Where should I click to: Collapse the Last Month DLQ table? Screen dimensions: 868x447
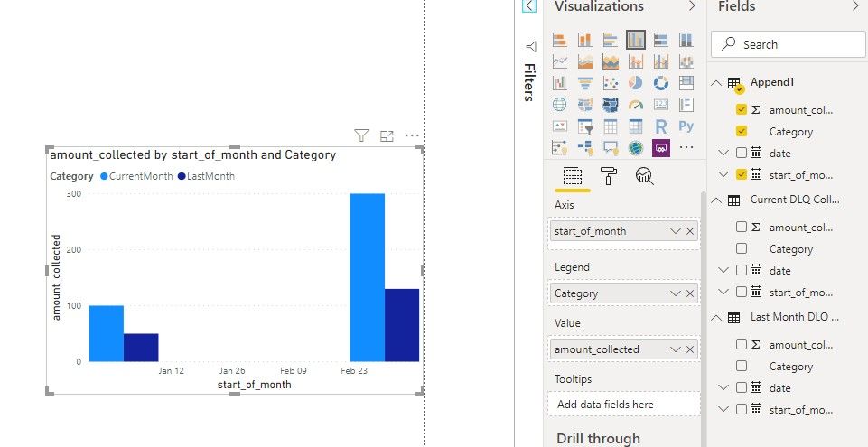point(716,318)
